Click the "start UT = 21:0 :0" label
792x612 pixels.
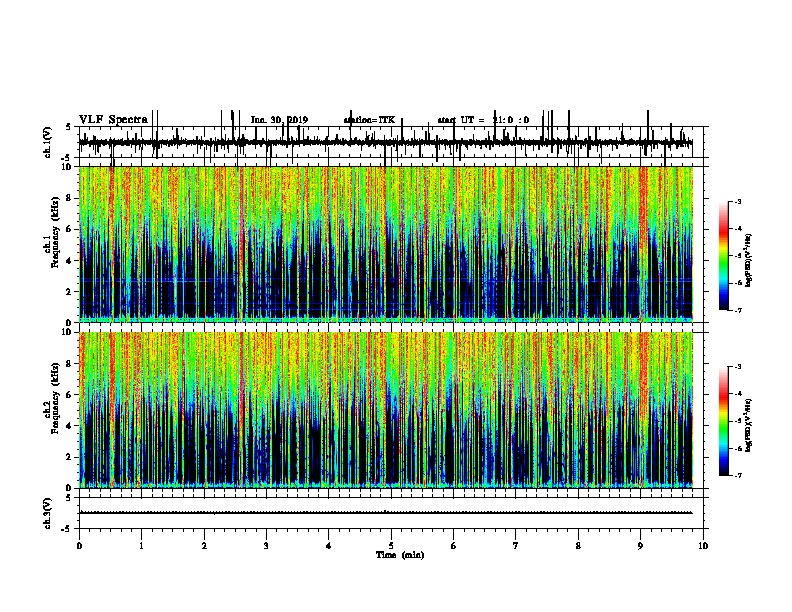point(483,120)
